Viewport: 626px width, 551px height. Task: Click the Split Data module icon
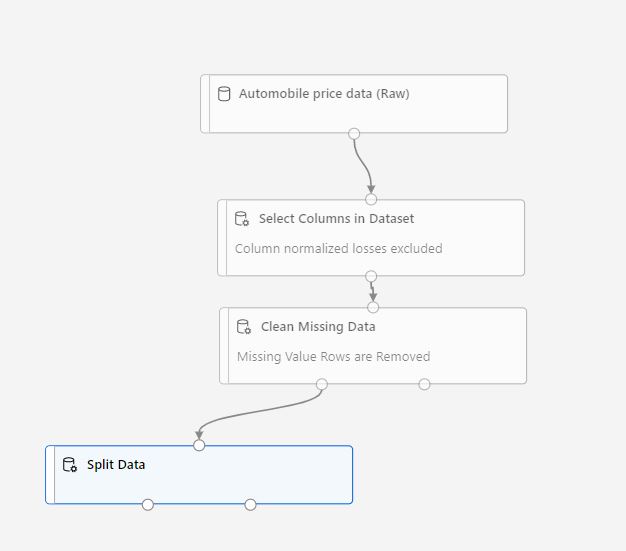(70, 465)
